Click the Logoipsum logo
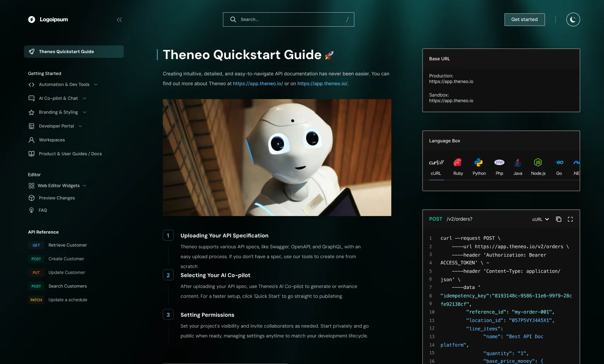This screenshot has width=604, height=364. pos(47,19)
